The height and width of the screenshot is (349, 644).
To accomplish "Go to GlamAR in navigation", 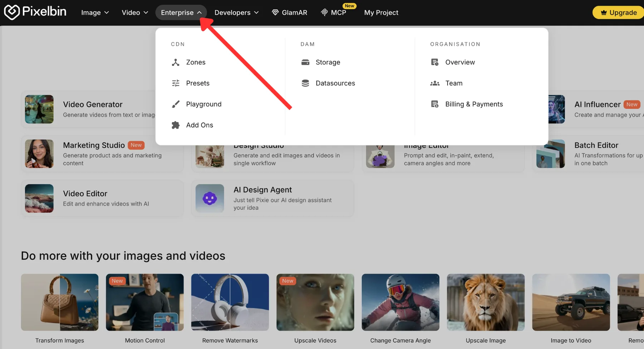I will pyautogui.click(x=289, y=13).
